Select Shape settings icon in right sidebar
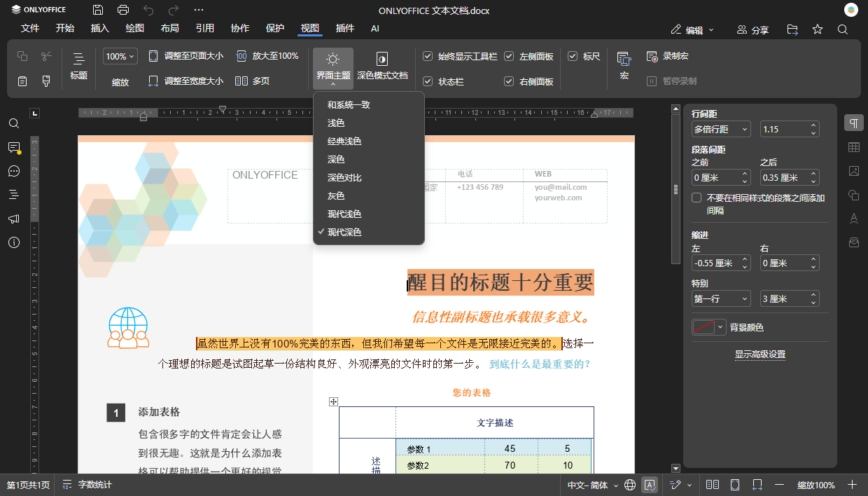This screenshot has width=868, height=496. coord(854,195)
